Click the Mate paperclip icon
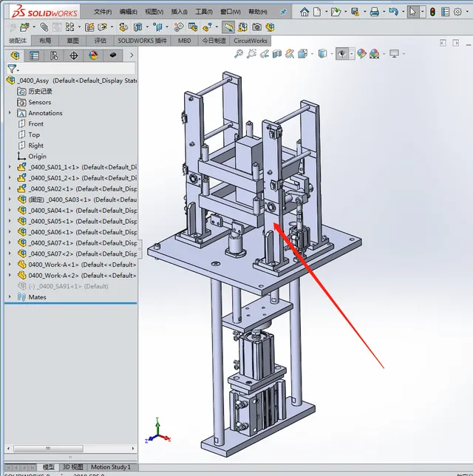Image resolution: width=473 pixels, height=476 pixels. (x=44, y=27)
